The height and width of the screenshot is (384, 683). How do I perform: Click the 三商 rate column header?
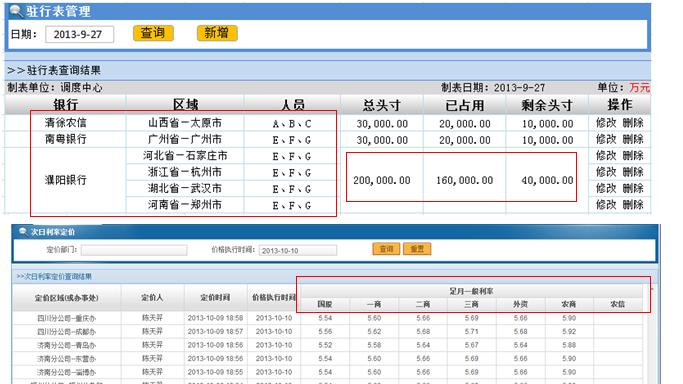coord(472,304)
